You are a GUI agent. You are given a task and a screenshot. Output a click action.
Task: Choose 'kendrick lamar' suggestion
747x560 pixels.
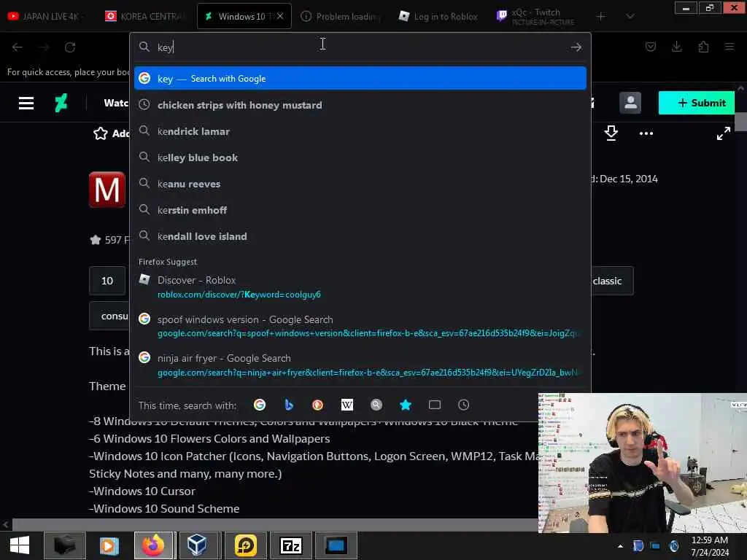pos(360,131)
